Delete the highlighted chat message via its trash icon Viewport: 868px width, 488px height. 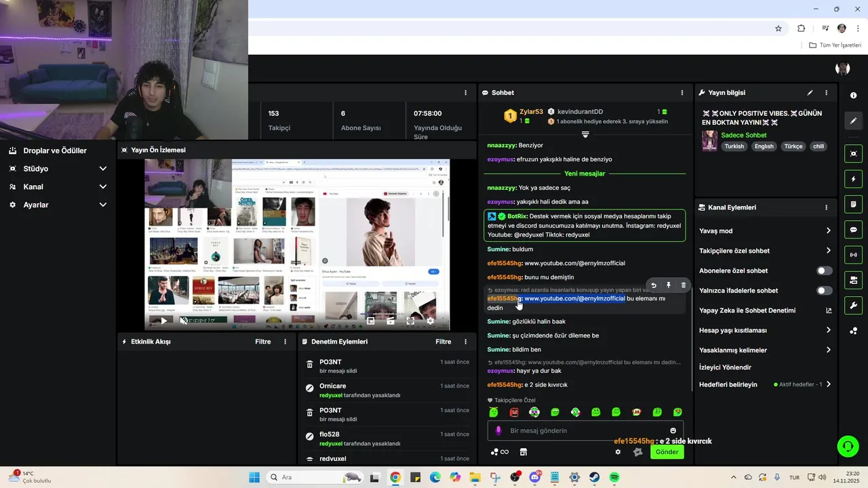click(x=684, y=285)
